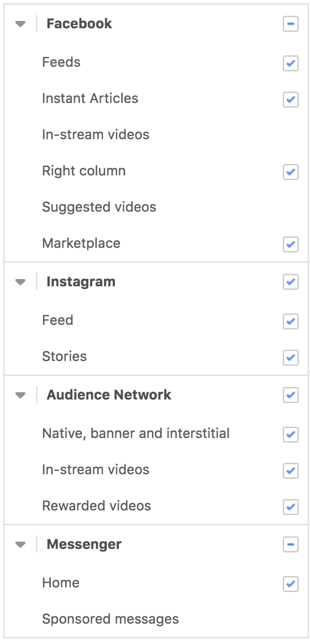
Task: Uncheck the Right column placement
Action: (x=291, y=171)
